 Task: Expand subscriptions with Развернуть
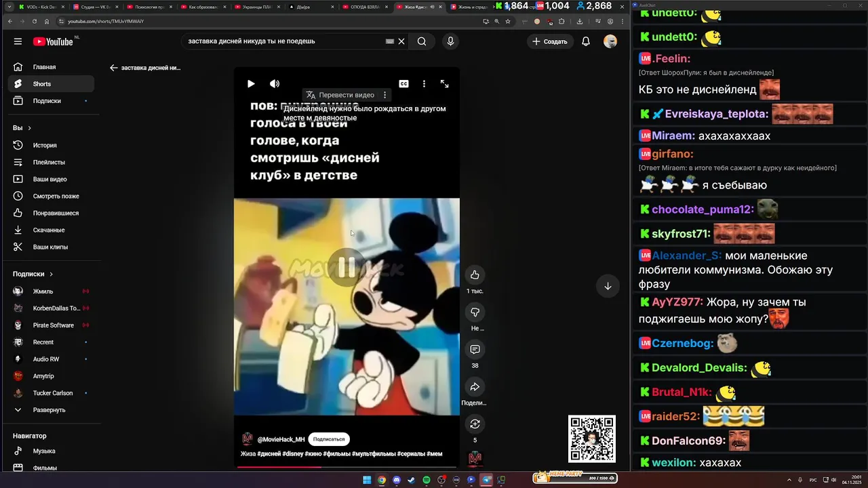[x=51, y=410]
